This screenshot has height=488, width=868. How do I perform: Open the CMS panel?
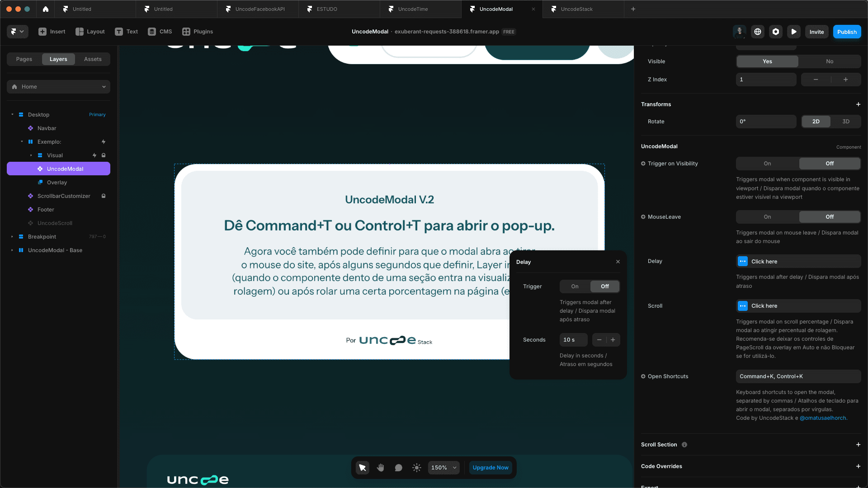click(x=160, y=32)
